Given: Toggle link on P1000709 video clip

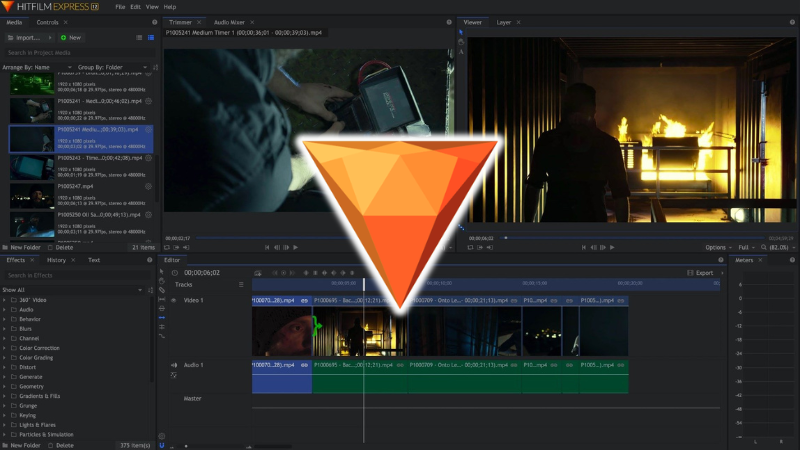Looking at the screenshot, I should point(514,301).
